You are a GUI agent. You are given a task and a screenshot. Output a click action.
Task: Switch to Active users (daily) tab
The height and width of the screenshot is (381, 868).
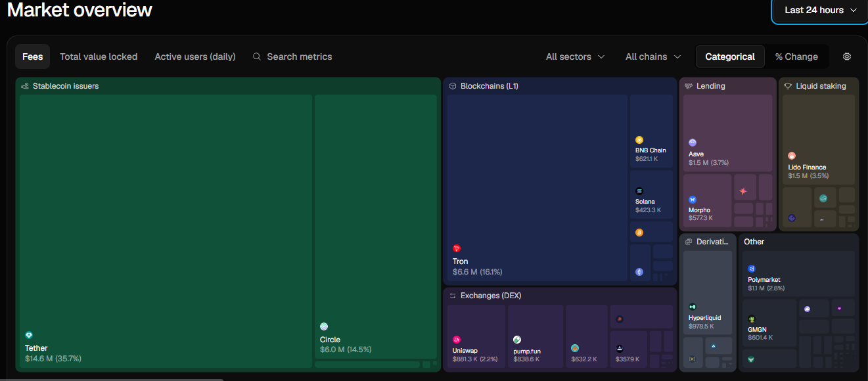click(195, 56)
